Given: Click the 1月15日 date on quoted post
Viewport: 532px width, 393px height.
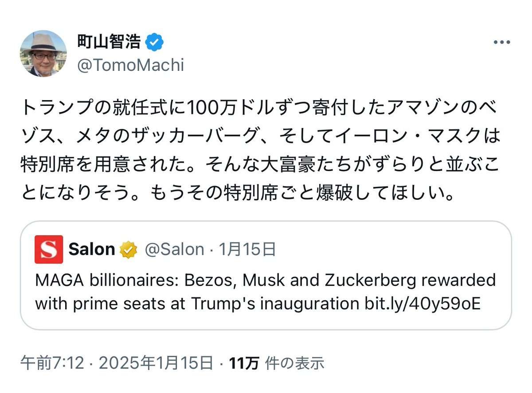Looking at the screenshot, I should click(247, 250).
